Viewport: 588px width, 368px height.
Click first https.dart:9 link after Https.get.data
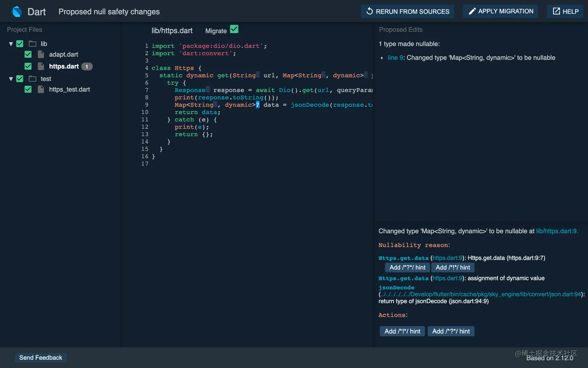pos(447,258)
